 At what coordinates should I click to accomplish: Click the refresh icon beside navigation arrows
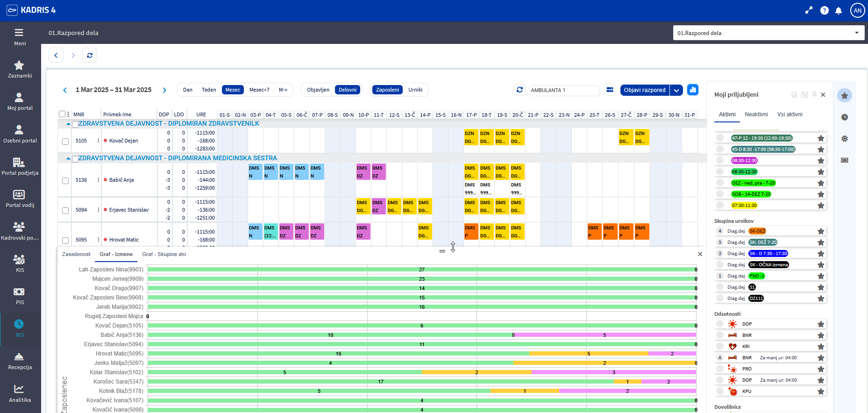(x=90, y=55)
